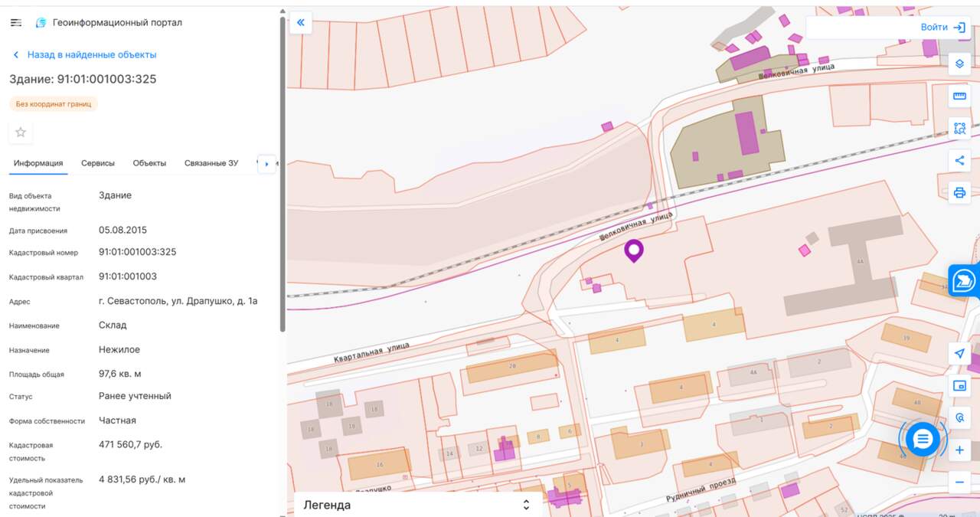
Task: Select the ruler measurement tool
Action: click(959, 96)
